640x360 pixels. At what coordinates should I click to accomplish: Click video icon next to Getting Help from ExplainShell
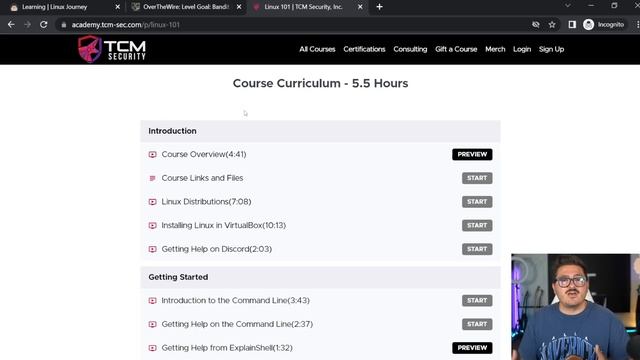[x=153, y=348]
